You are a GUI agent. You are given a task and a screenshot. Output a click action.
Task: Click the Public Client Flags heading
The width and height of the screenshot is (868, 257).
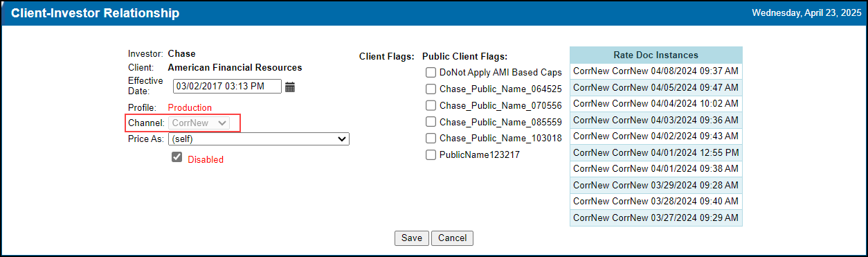pos(464,56)
